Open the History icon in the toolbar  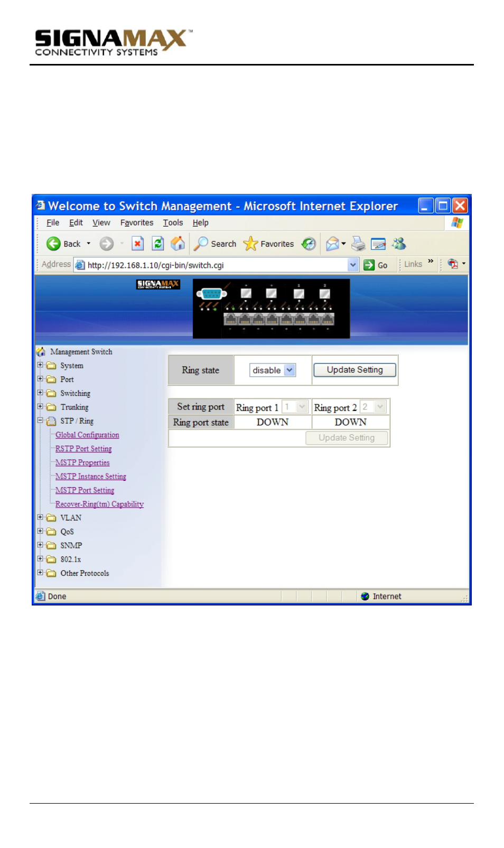point(309,244)
